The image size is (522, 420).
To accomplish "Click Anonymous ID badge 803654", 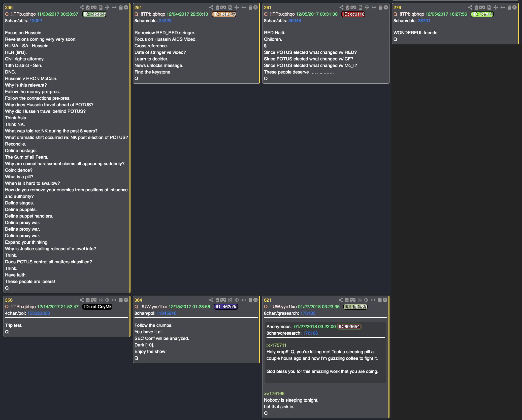I will (349, 327).
